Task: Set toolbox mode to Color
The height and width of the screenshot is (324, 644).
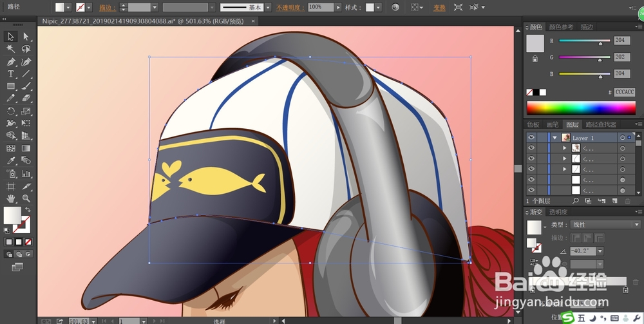Action: [9, 242]
